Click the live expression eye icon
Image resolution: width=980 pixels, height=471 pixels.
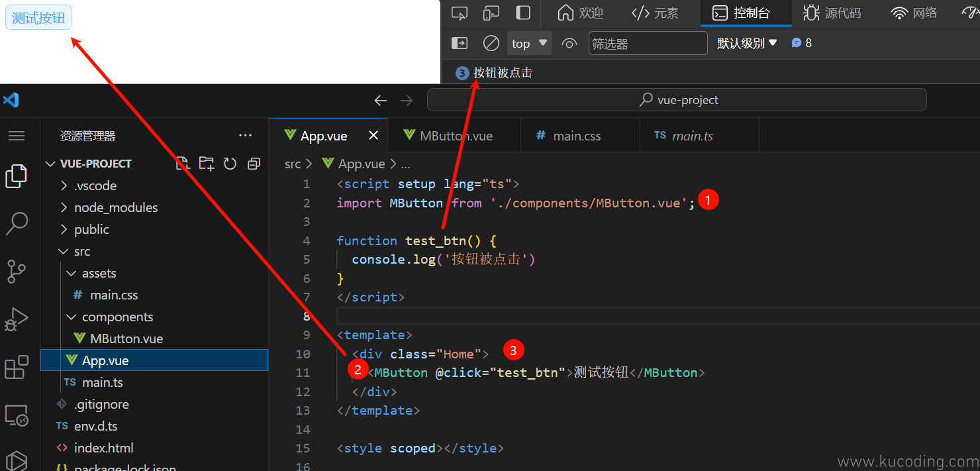coord(569,43)
